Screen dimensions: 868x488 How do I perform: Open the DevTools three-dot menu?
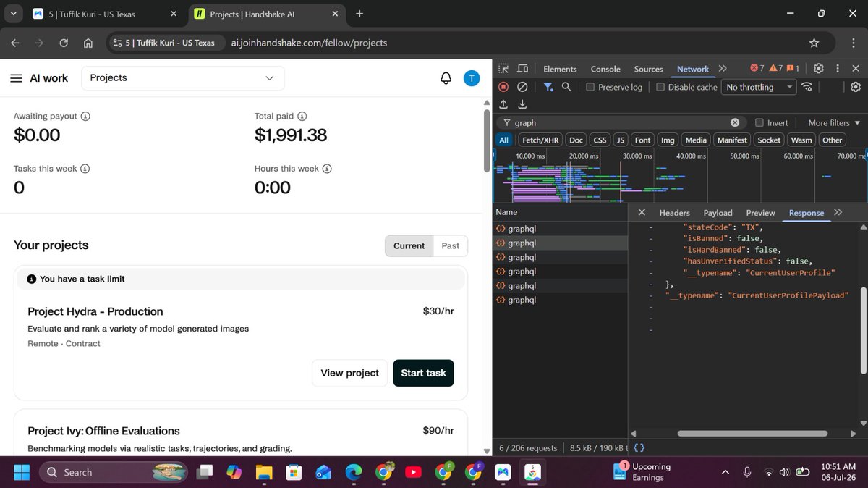(838, 68)
